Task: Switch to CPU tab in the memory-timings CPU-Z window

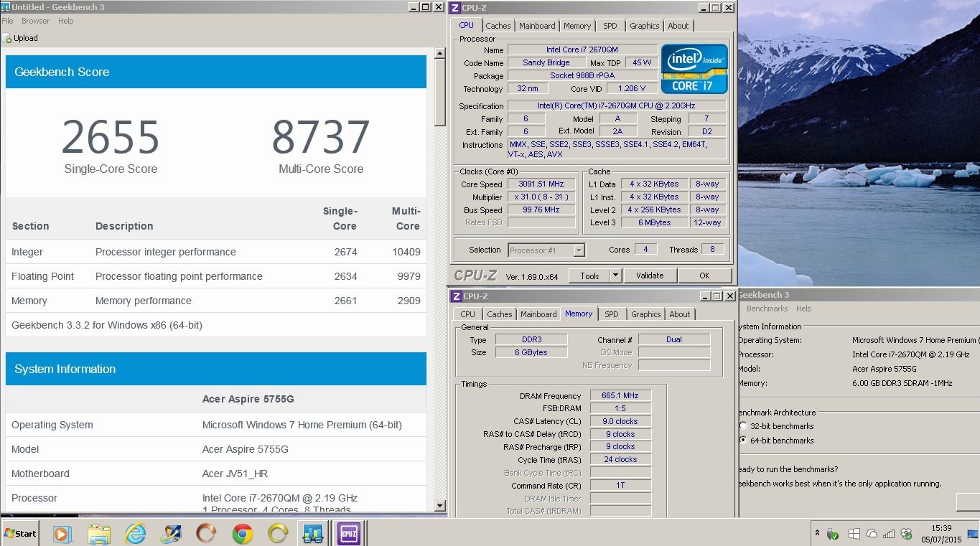Action: click(468, 314)
